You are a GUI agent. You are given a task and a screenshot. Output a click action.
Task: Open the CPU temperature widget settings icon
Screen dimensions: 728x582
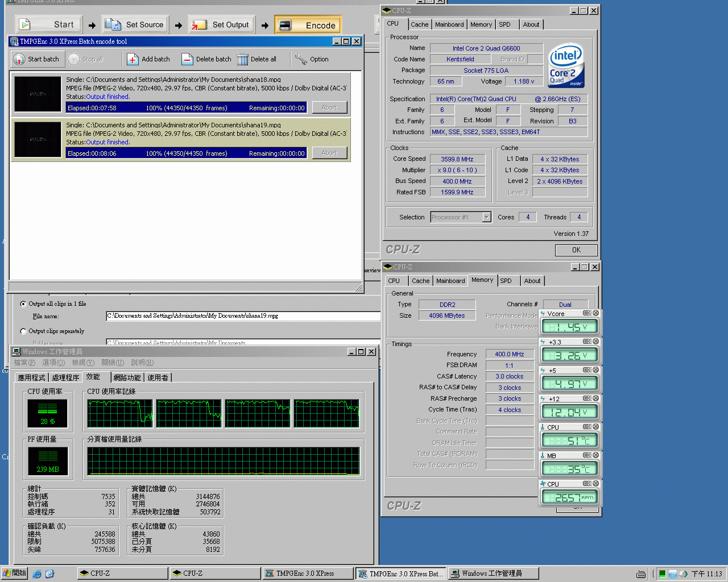(x=587, y=427)
